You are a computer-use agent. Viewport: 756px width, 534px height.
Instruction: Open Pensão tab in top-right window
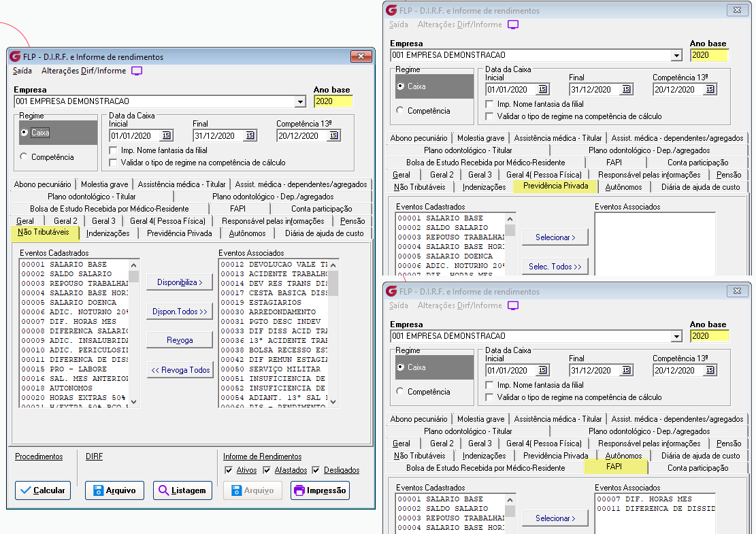729,174
